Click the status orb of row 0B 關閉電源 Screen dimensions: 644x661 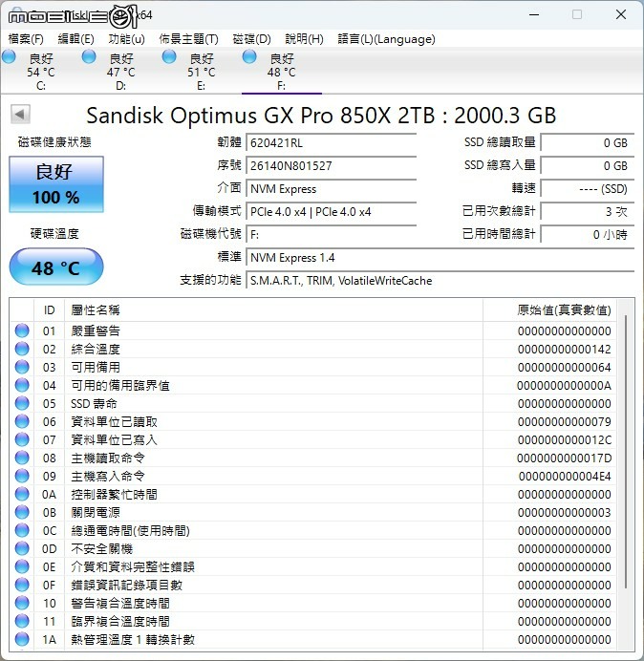(22, 512)
